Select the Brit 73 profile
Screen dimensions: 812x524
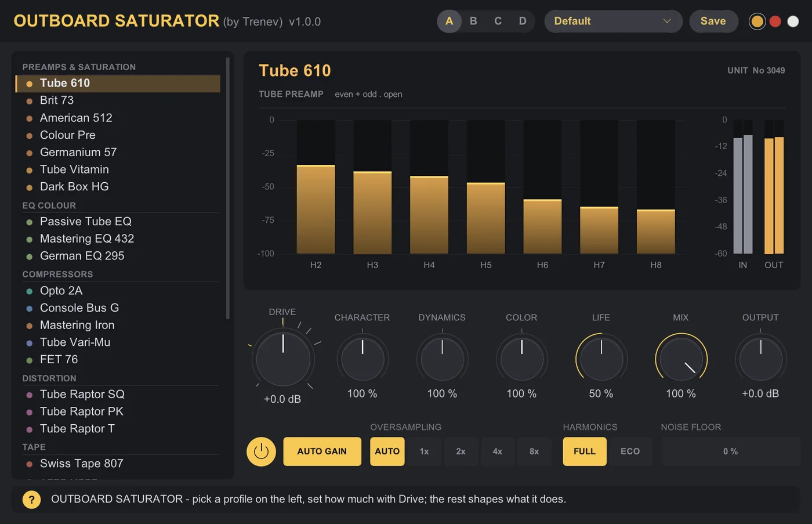(118, 100)
